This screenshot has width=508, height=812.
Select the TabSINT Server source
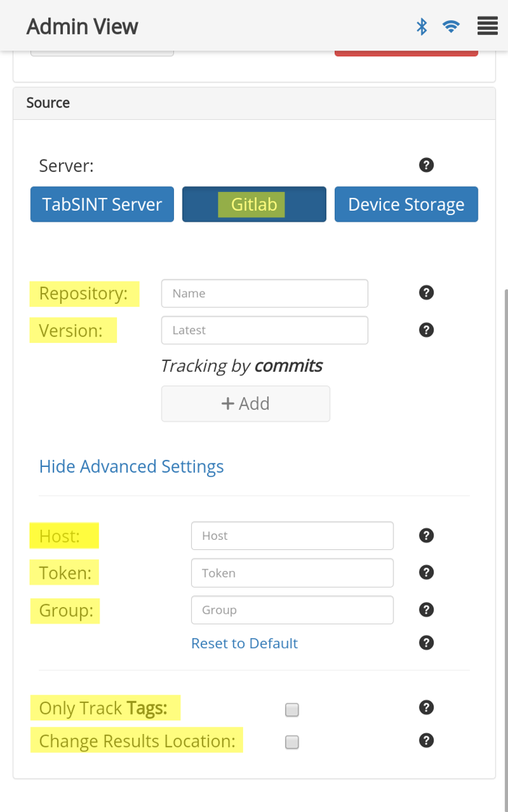point(102,204)
